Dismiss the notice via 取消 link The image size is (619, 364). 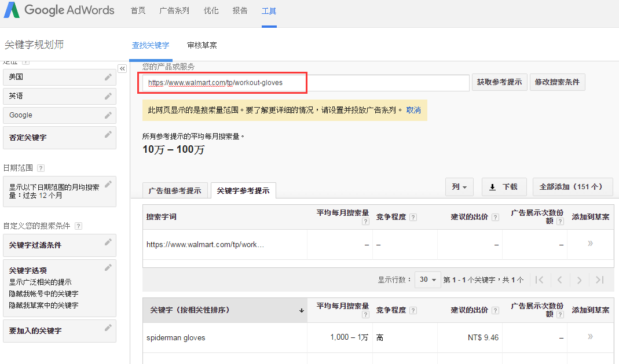pyautogui.click(x=413, y=110)
